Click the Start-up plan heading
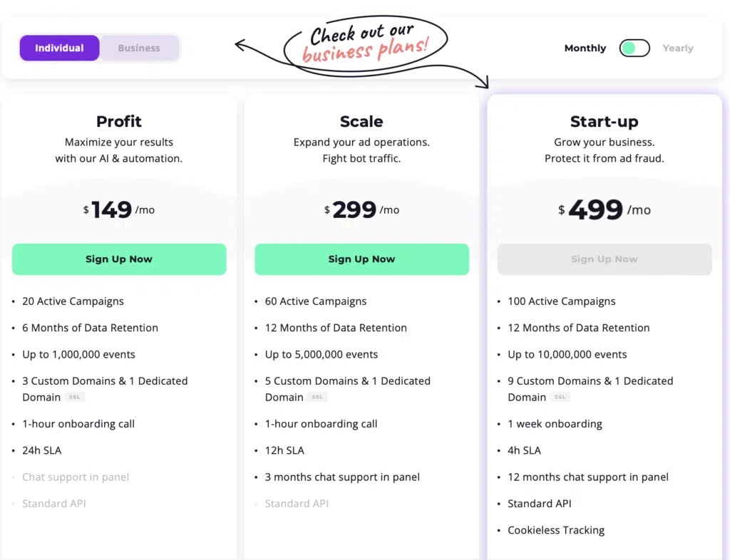The height and width of the screenshot is (560, 730). (x=605, y=122)
